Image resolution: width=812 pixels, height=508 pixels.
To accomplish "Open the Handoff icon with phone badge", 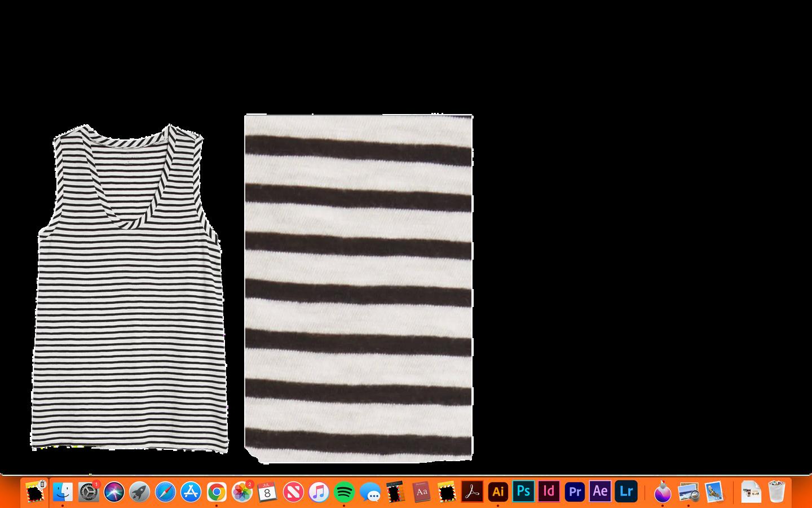I will click(36, 492).
